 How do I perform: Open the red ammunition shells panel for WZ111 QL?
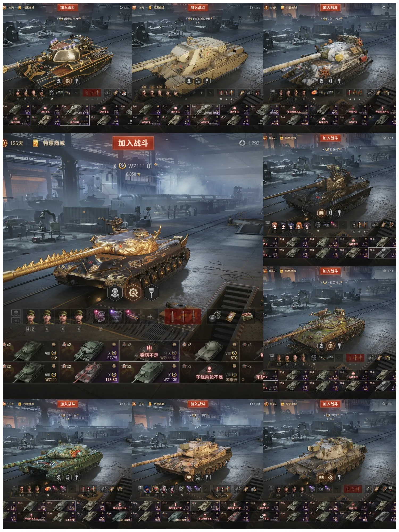click(183, 316)
